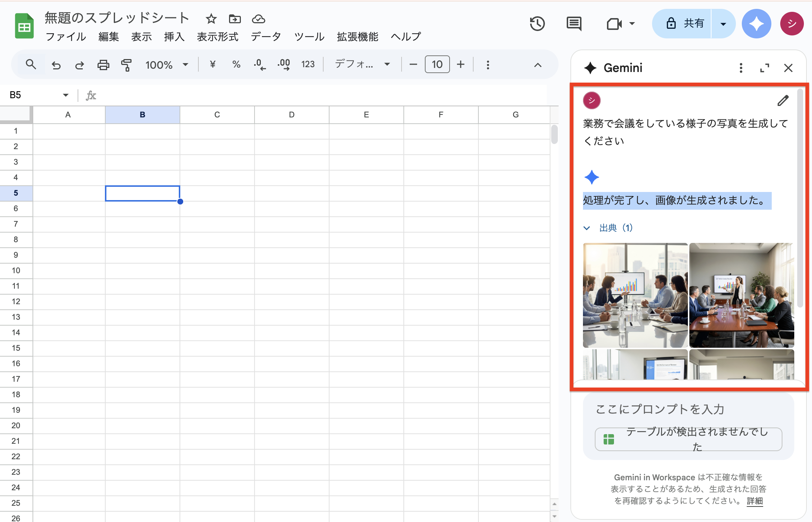
Task: Click the yen currency format icon
Action: click(x=212, y=65)
